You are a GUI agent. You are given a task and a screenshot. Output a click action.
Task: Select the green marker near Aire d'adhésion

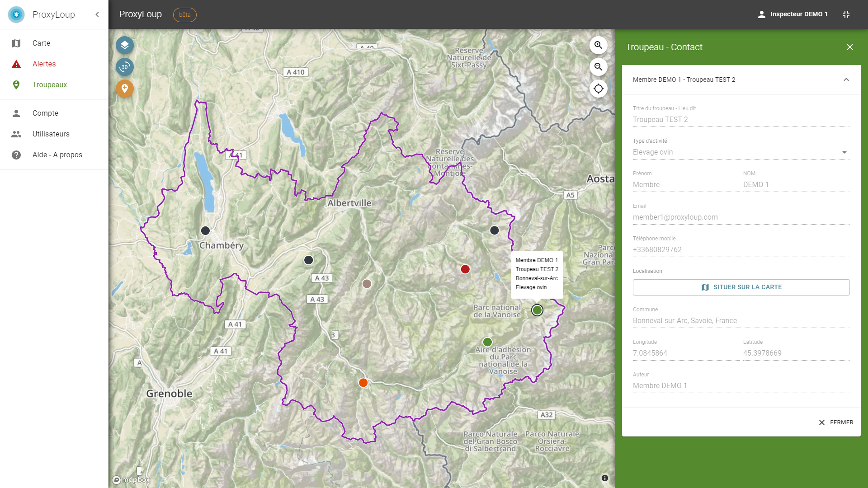[487, 342]
